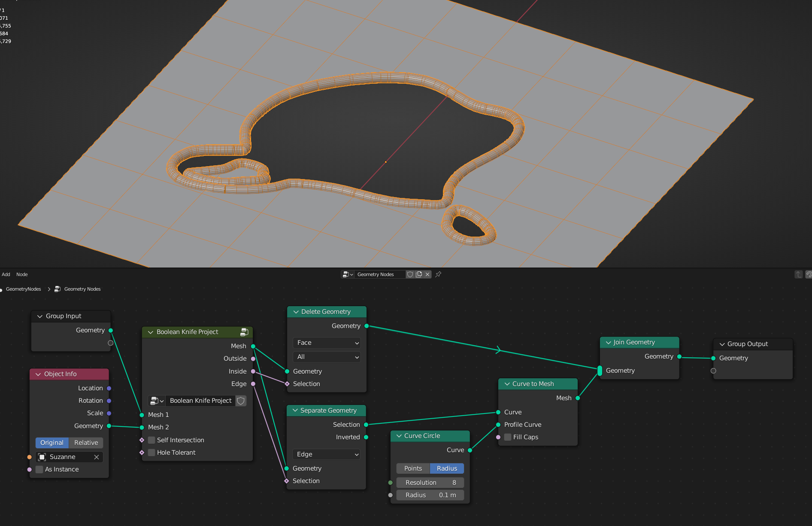812x526 pixels.
Task: Switch Curve Circle mode to Points
Action: coord(413,468)
